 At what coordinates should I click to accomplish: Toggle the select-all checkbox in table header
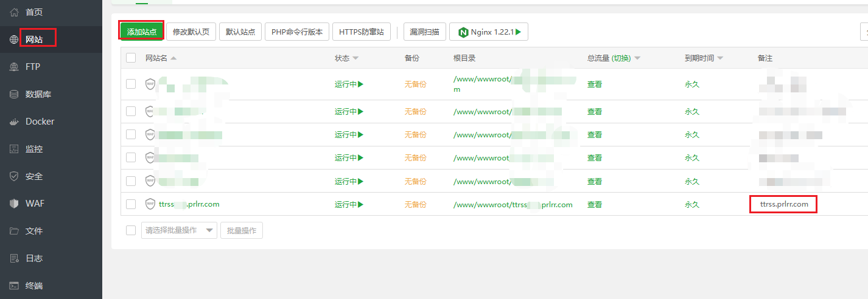point(131,58)
